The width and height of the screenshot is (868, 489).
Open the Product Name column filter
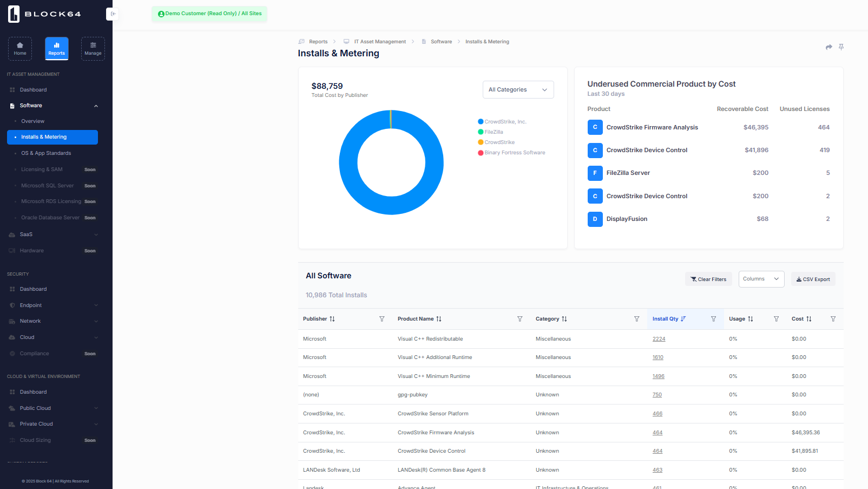(x=520, y=319)
